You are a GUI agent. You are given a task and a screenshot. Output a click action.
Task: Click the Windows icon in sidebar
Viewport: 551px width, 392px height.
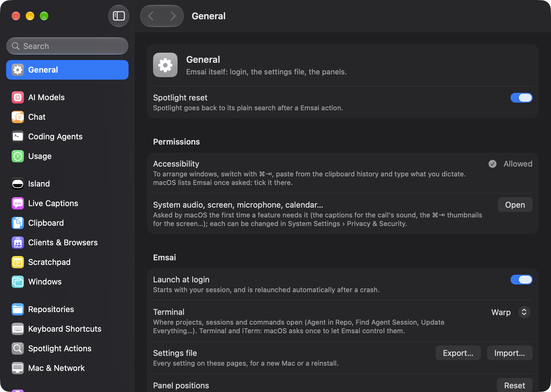(18, 282)
